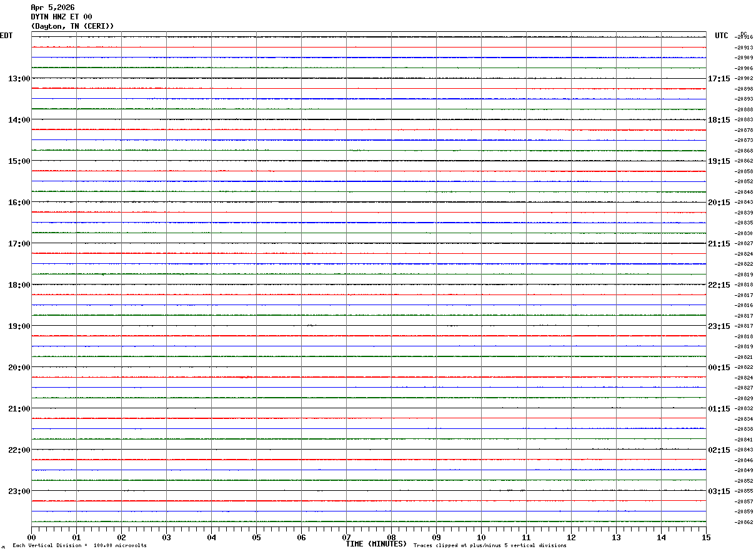The width and height of the screenshot is (756, 554).
Task: Select the "15:00" EDT time label
Action: pyautogui.click(x=19, y=161)
